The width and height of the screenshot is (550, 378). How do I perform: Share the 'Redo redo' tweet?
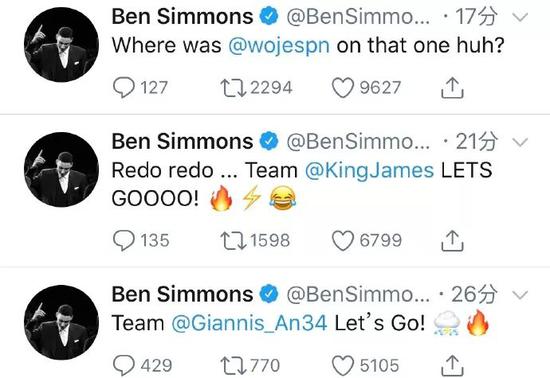[x=452, y=241]
